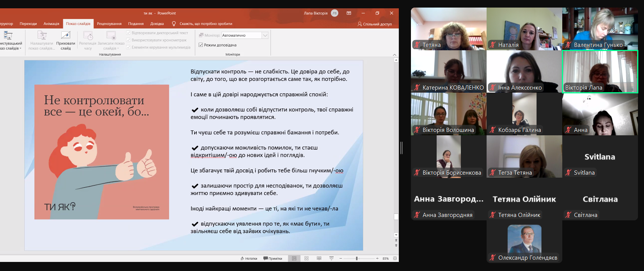Uncheck Режим доповідача presenter view
The width and height of the screenshot is (644, 271).
[x=201, y=45]
